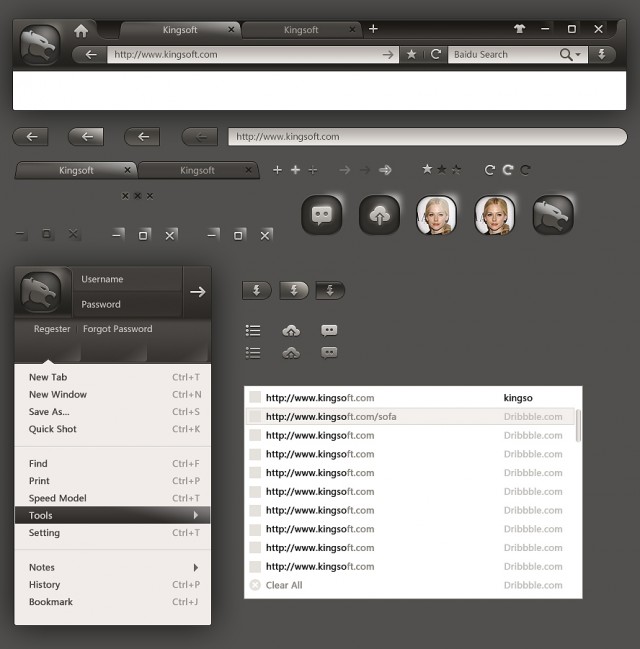Click the first download arrow pill button
The width and height of the screenshot is (640, 649).
(x=257, y=291)
